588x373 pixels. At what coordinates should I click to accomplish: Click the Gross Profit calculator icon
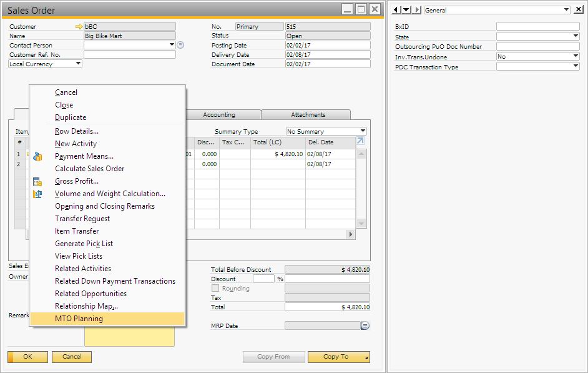coord(37,182)
